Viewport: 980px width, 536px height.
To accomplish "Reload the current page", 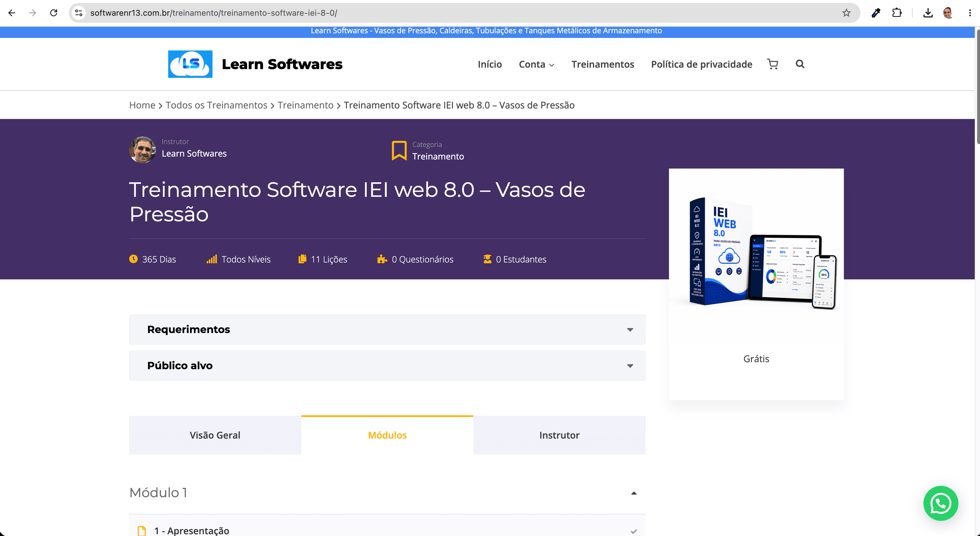I will coord(54,13).
